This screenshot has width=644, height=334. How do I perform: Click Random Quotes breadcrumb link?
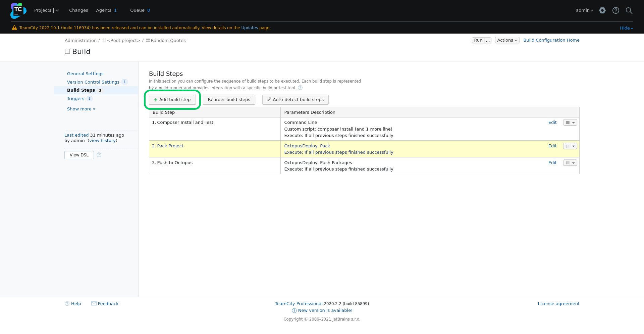[x=168, y=41]
